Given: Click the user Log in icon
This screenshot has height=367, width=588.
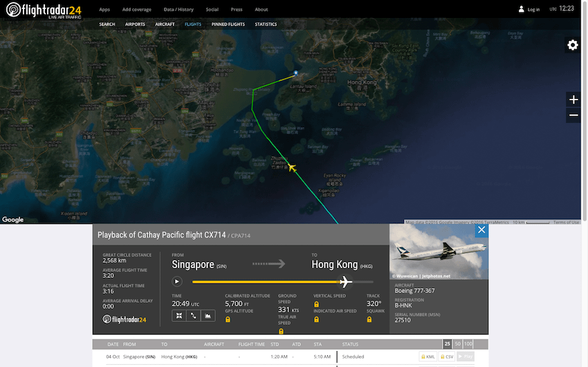Looking at the screenshot, I should coord(522,10).
